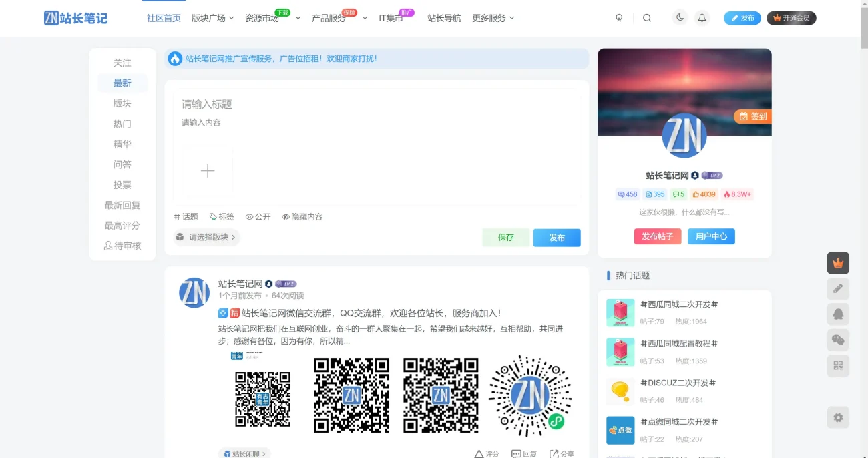Toggle the 公开 visibility option
Screen dimensions: 868x458
[x=258, y=217]
